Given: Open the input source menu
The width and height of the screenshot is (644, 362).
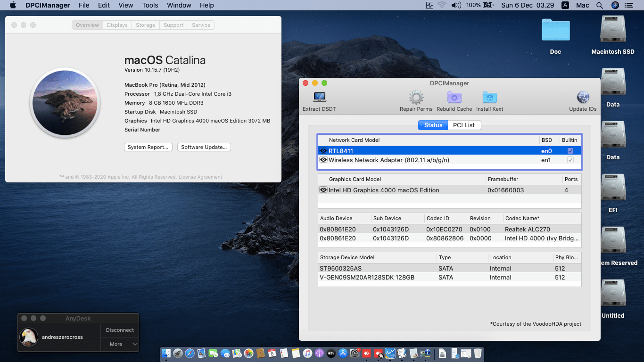Looking at the screenshot, I should tap(565, 5).
